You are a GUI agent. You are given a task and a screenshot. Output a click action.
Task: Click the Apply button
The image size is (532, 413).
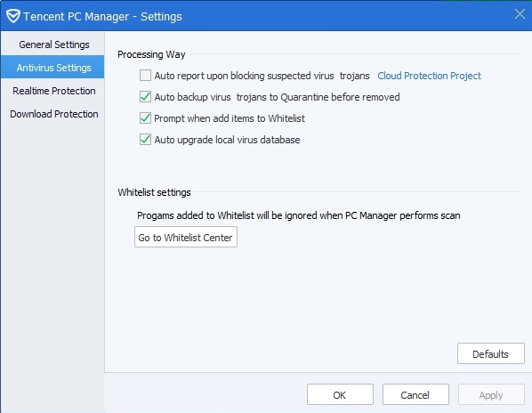pyautogui.click(x=491, y=394)
